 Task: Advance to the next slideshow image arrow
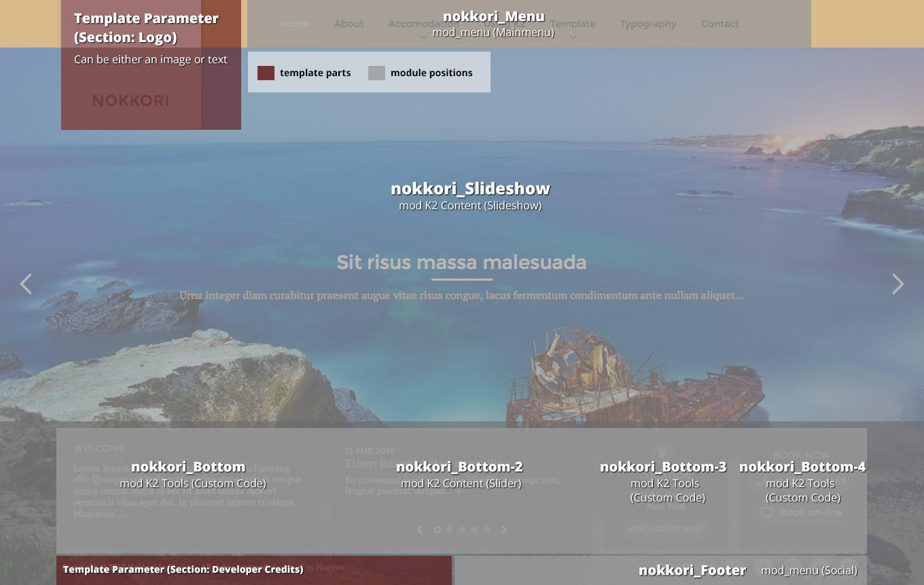[898, 284]
